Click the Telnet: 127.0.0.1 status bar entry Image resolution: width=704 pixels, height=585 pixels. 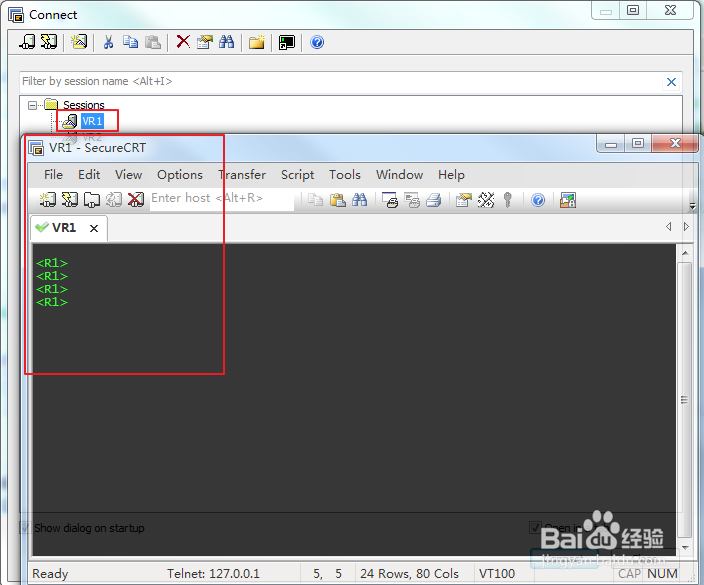[213, 573]
